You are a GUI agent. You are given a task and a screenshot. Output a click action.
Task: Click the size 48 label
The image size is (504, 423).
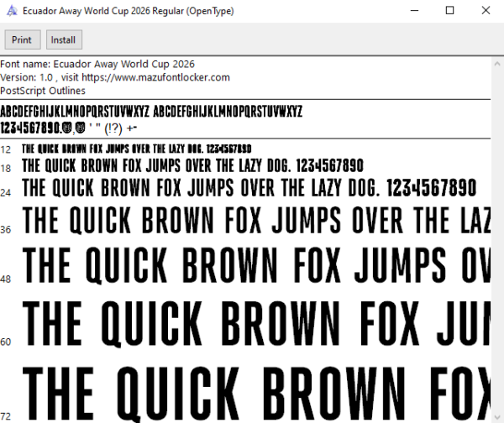click(6, 279)
